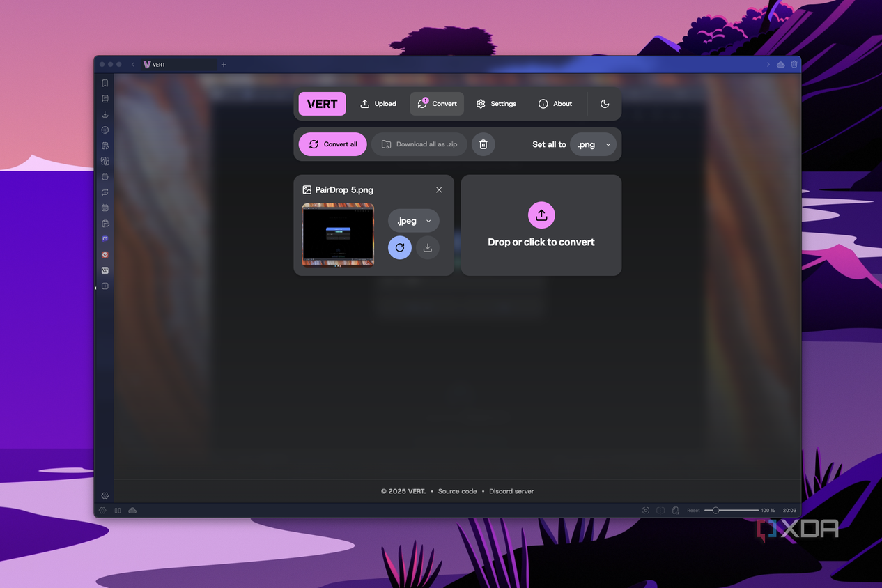Open browser settings gear at the sidebar bottom

click(x=105, y=495)
